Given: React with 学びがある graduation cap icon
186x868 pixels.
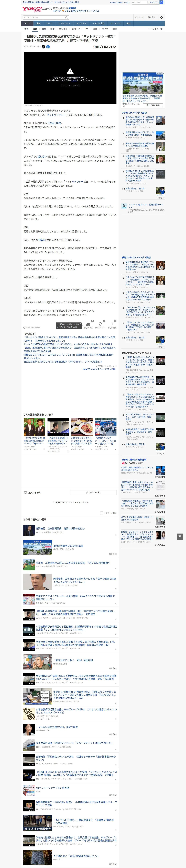Looking at the screenshot, I should tap(89, 324).
